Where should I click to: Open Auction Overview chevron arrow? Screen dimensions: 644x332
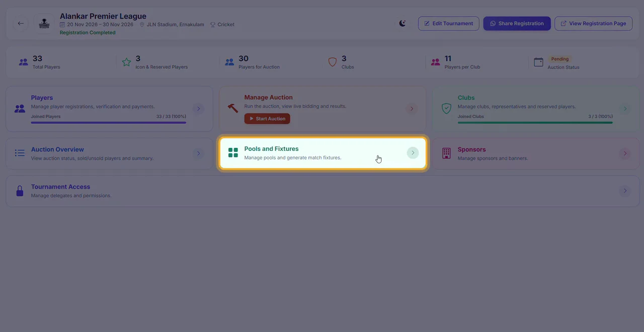(x=198, y=153)
